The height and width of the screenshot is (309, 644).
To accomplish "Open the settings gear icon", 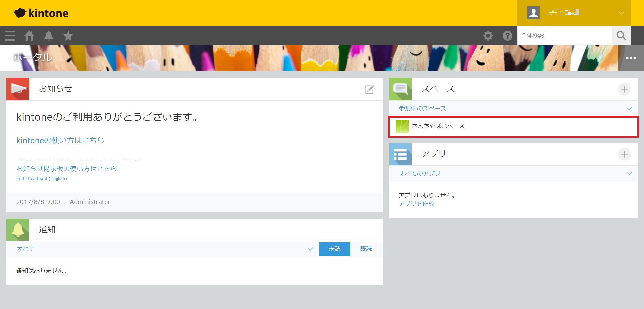I will click(488, 36).
